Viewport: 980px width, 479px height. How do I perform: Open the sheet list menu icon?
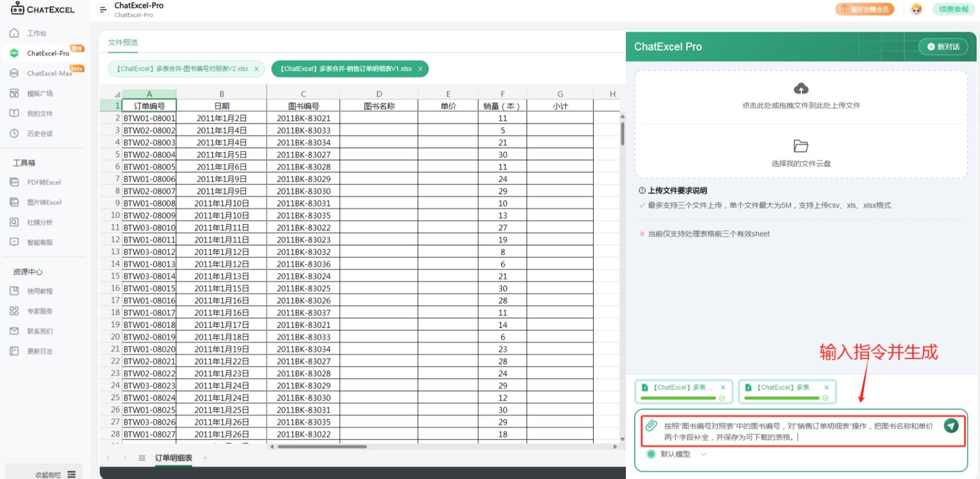point(142,458)
